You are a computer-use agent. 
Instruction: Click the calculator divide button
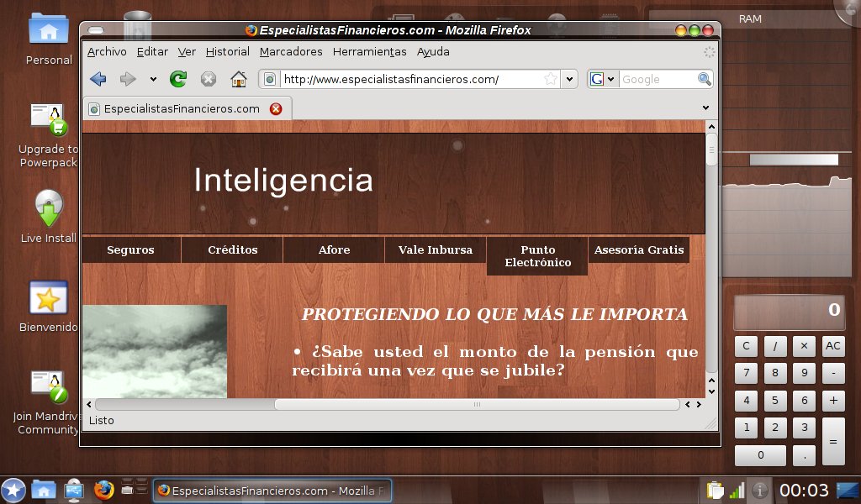pos(774,346)
